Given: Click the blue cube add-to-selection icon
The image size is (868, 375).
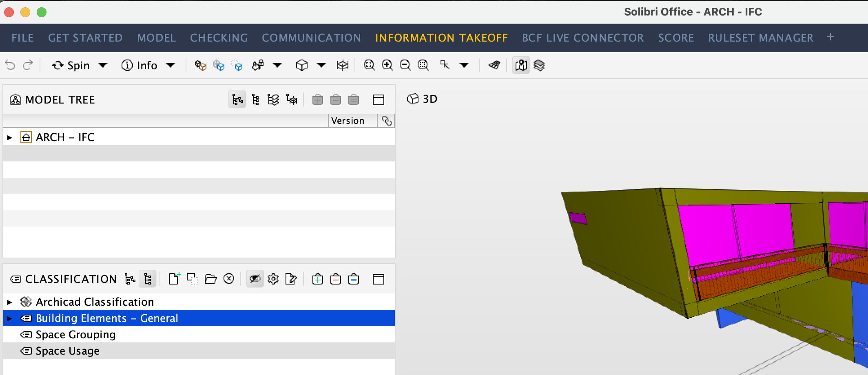Looking at the screenshot, I should (x=219, y=65).
